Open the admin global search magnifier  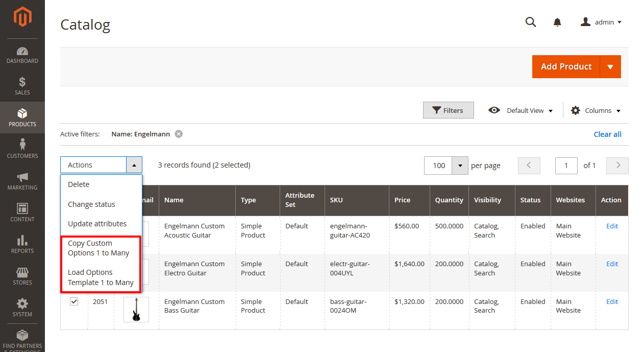(x=531, y=22)
